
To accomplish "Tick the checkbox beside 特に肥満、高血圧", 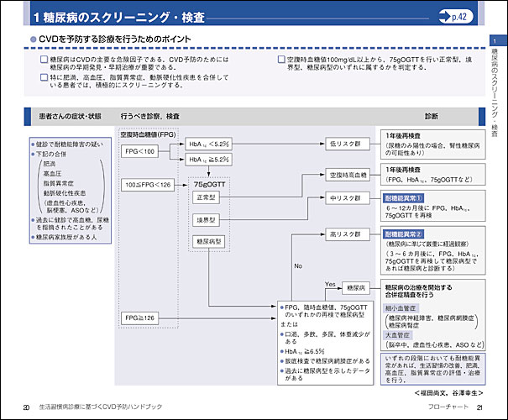I will pyautogui.click(x=44, y=77).
